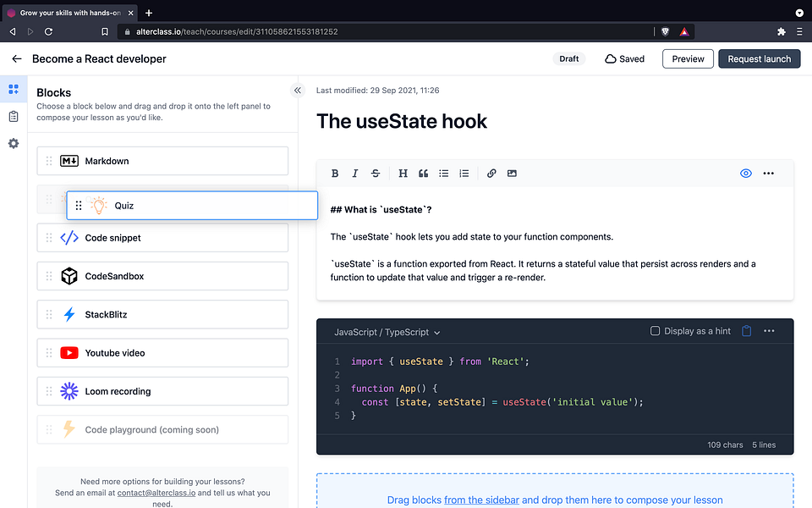Select the Markdown block
The image size is (812, 508).
click(162, 161)
